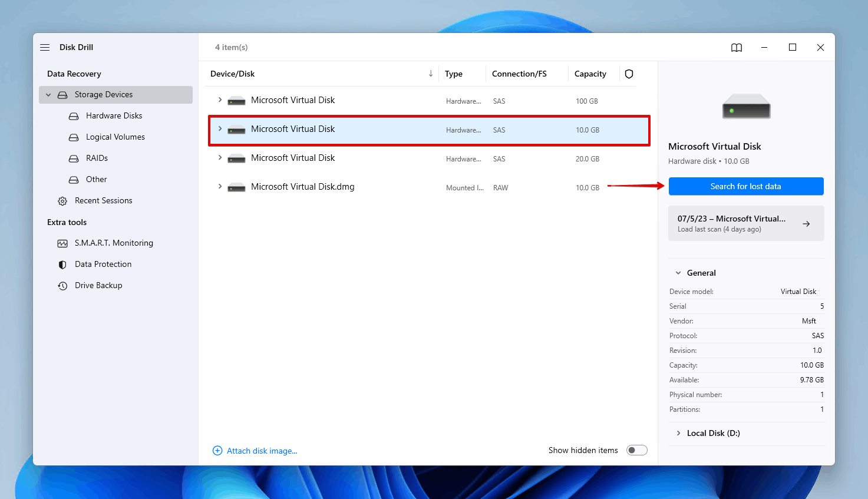Open the Drive Backup tool
868x499 pixels.
[62, 285]
